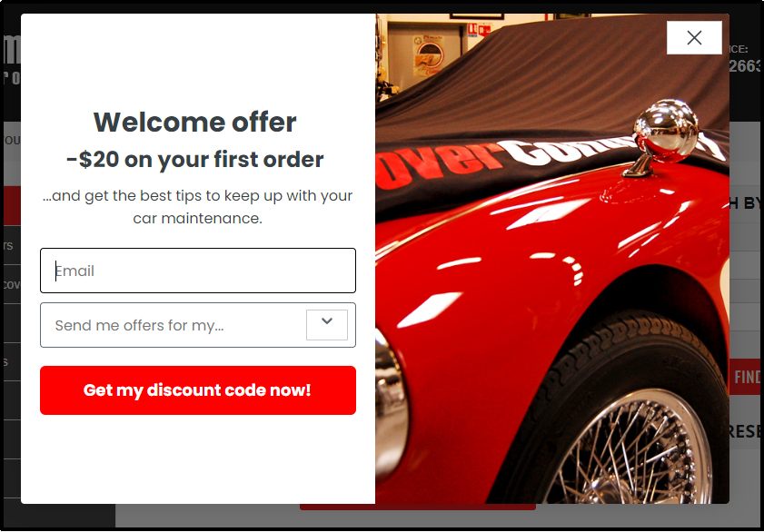Screen dimensions: 764x532
Task: Click the dimmed FIND button behind the popup
Action: tap(745, 377)
